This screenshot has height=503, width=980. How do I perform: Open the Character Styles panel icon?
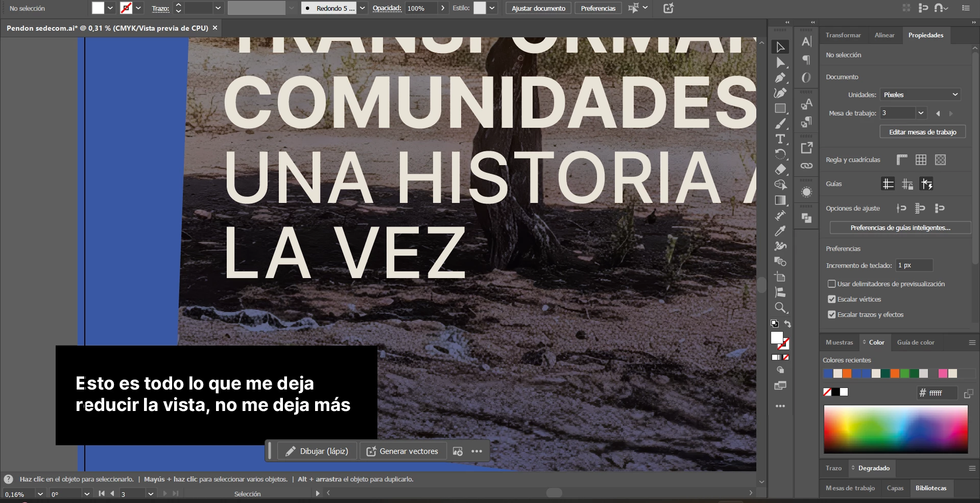806,104
